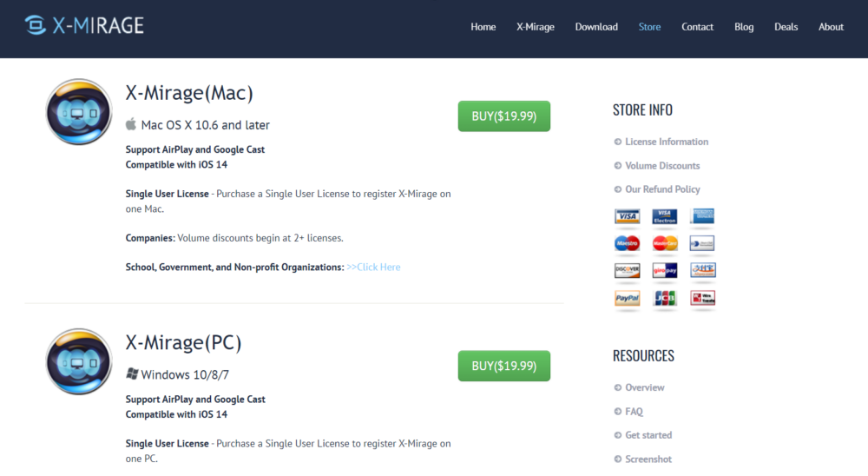Open the About page

(x=831, y=27)
